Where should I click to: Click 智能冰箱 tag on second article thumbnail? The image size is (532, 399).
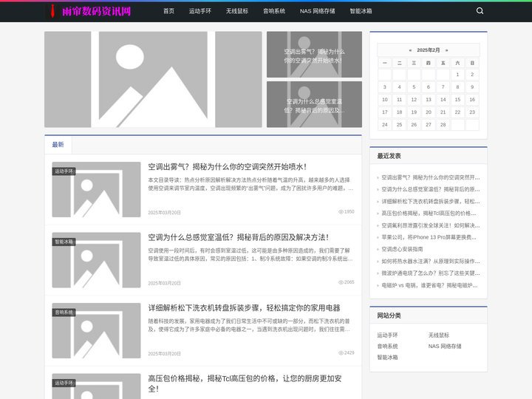(64, 242)
